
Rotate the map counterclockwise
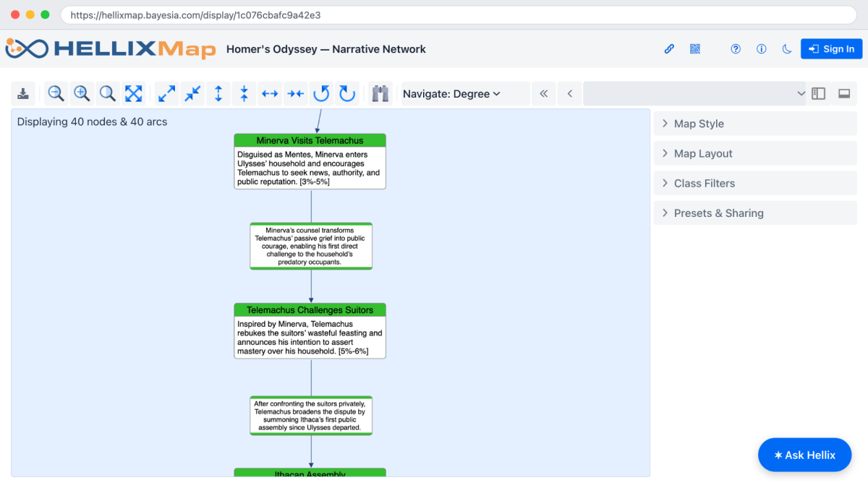pos(321,93)
